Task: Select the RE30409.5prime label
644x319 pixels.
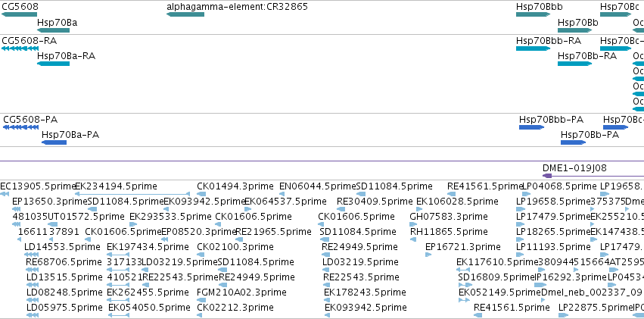Action: coord(375,202)
